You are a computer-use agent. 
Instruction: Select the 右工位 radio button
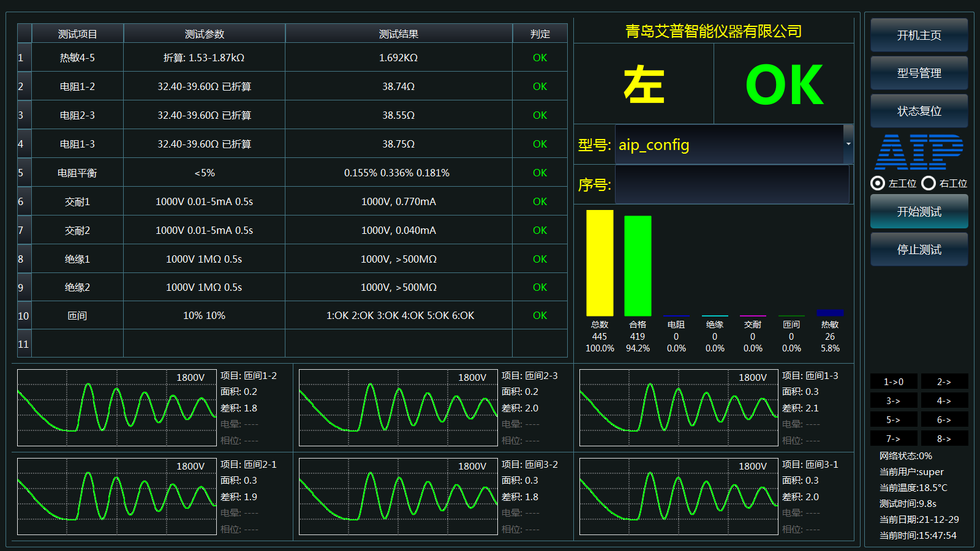(x=929, y=184)
